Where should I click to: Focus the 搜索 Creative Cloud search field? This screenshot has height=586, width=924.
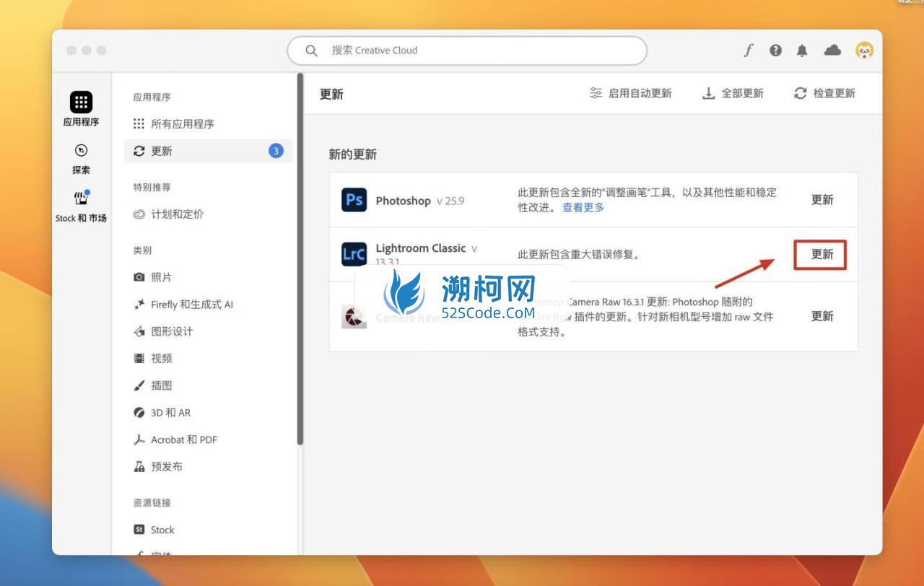467,51
